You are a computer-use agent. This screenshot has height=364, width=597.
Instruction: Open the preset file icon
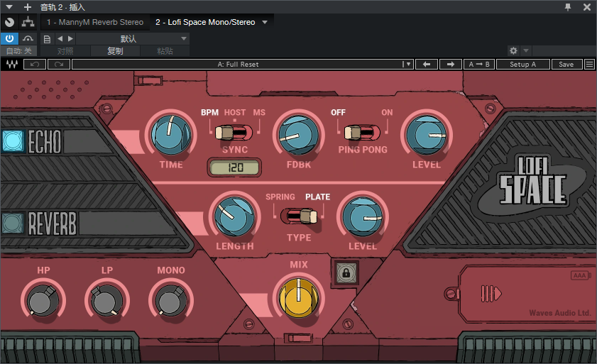point(48,39)
